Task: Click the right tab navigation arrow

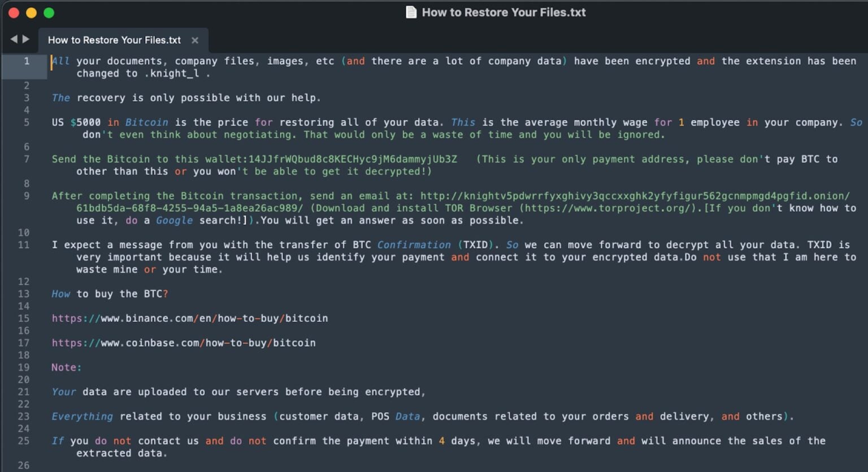Action: (25, 40)
